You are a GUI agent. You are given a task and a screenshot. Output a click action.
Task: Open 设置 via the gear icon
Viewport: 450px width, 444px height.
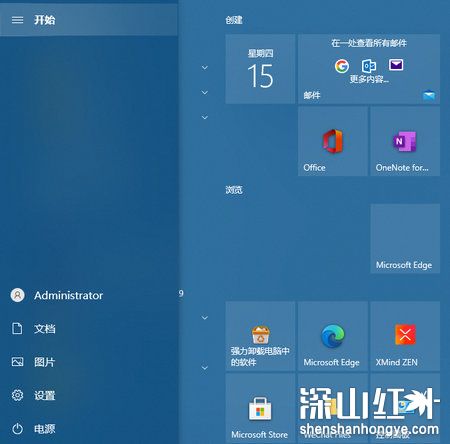point(17,395)
